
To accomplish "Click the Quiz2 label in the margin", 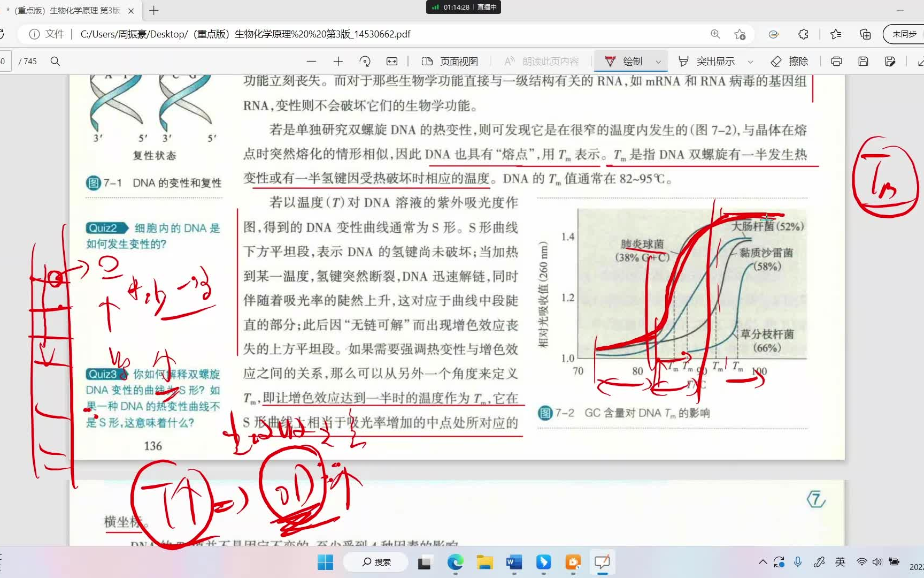I will pyautogui.click(x=107, y=228).
